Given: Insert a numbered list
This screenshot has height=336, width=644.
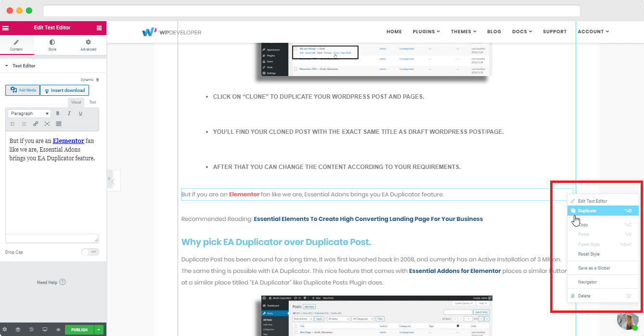Looking at the screenshot, I should 24,124.
